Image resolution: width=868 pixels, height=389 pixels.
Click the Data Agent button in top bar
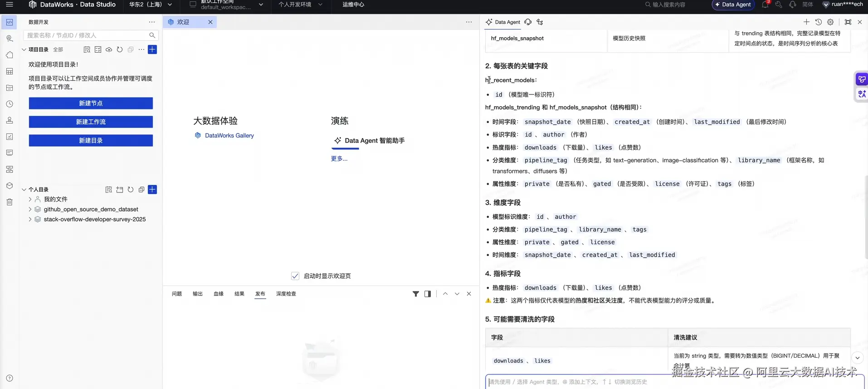point(733,5)
